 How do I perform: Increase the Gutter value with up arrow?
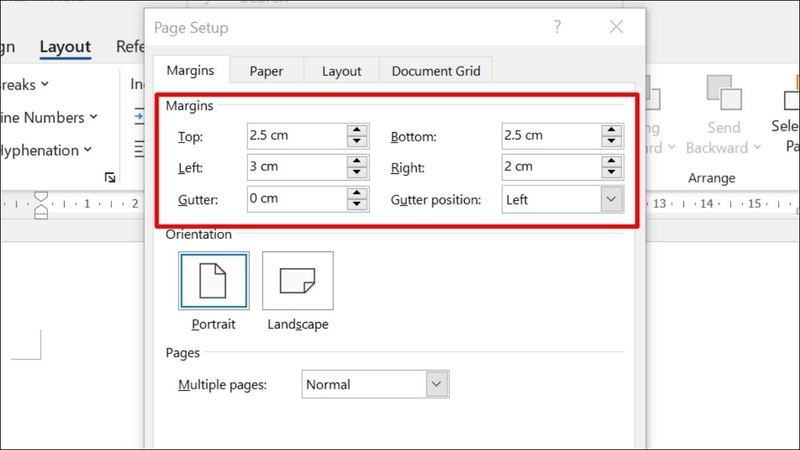[357, 193]
